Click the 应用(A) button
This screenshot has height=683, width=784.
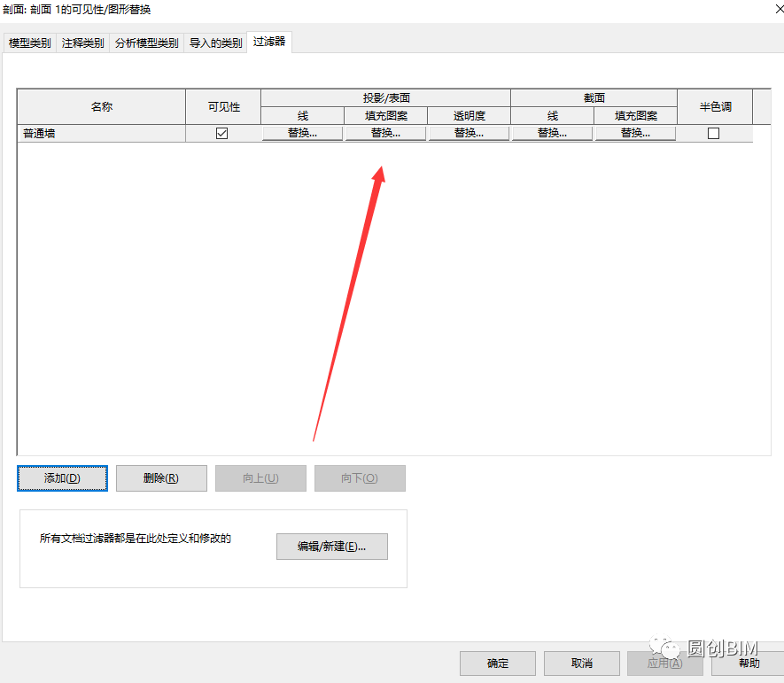(665, 664)
